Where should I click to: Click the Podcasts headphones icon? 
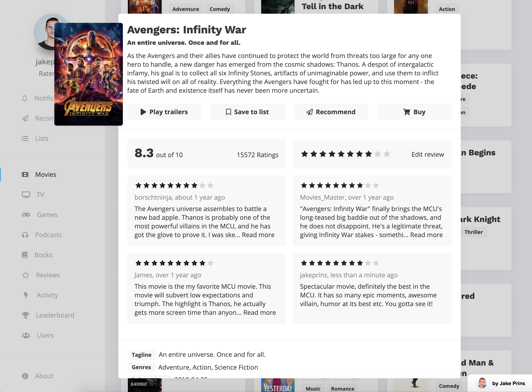(25, 235)
